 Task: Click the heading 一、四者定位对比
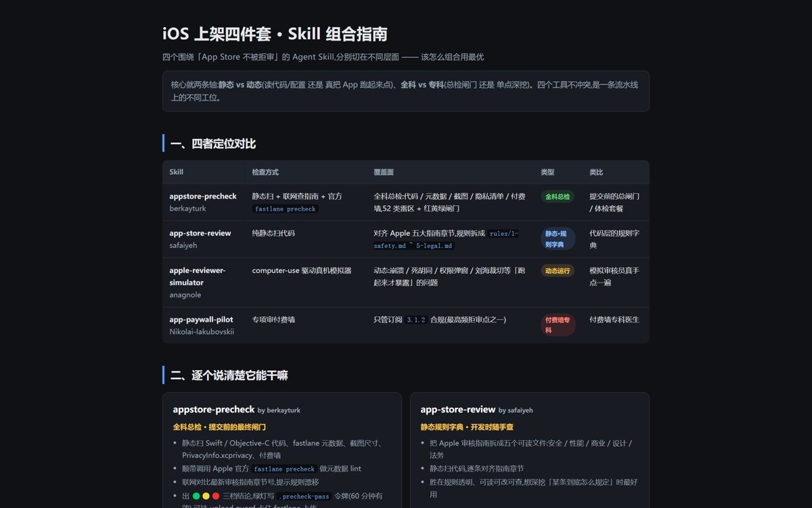[213, 144]
